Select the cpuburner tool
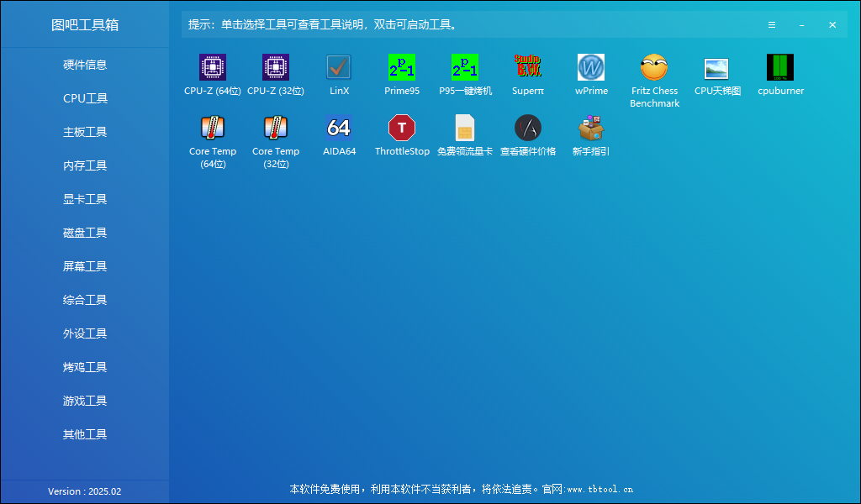Screen dimensions: 861x504 pyautogui.click(x=780, y=67)
